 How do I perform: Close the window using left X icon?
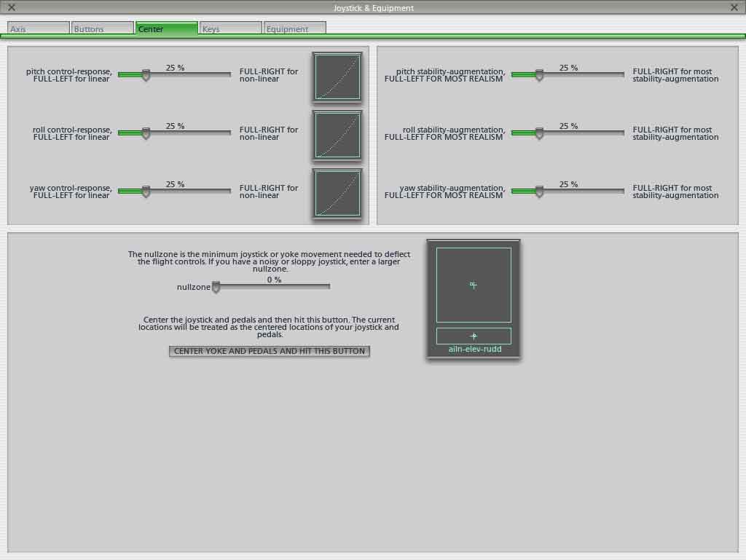click(x=12, y=7)
